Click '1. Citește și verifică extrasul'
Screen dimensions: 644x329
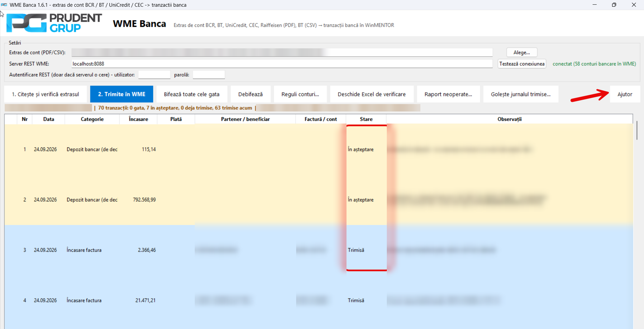click(x=46, y=94)
